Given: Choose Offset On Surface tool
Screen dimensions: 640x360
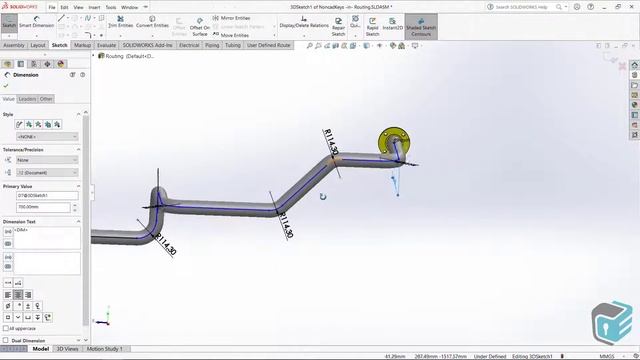Looking at the screenshot, I should [x=200, y=27].
